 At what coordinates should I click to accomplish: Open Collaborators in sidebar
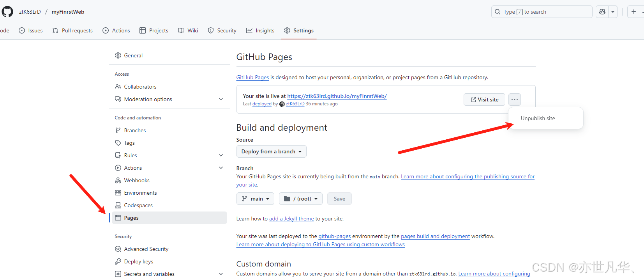(x=169, y=87)
